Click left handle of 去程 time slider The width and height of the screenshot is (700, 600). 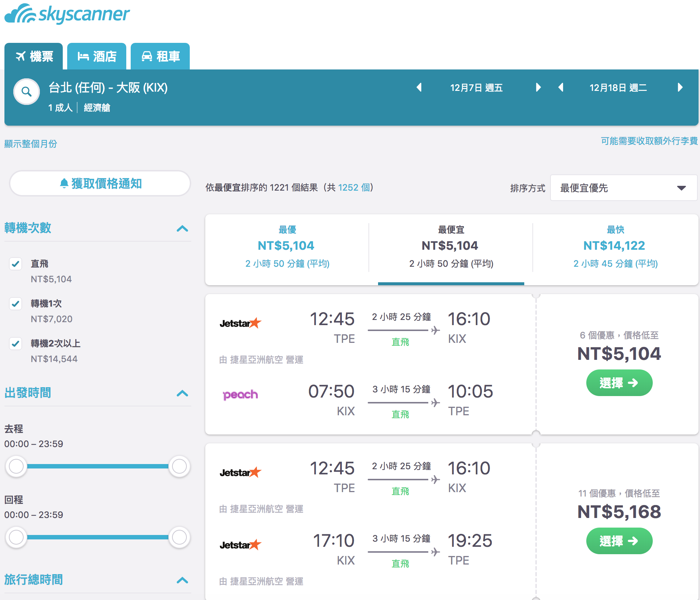pyautogui.click(x=16, y=466)
